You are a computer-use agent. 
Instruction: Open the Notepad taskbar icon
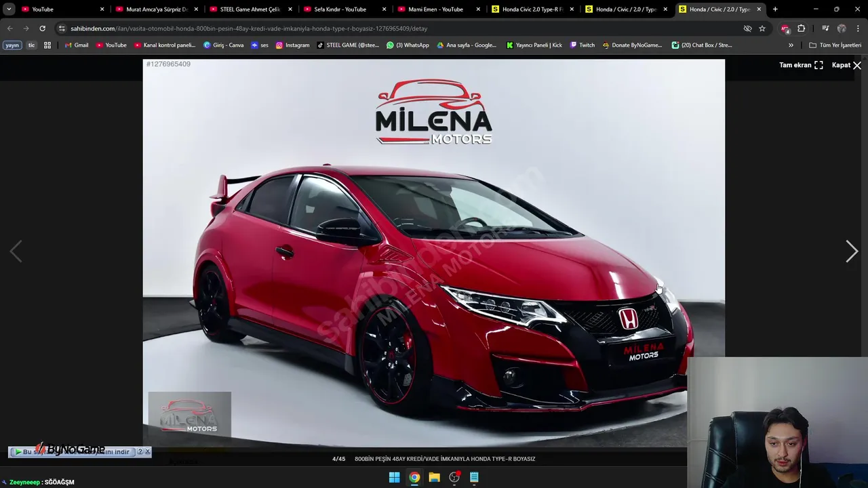(x=474, y=477)
